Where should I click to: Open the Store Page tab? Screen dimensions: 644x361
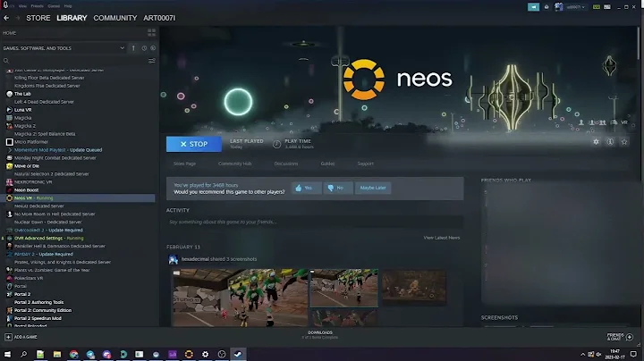point(184,164)
